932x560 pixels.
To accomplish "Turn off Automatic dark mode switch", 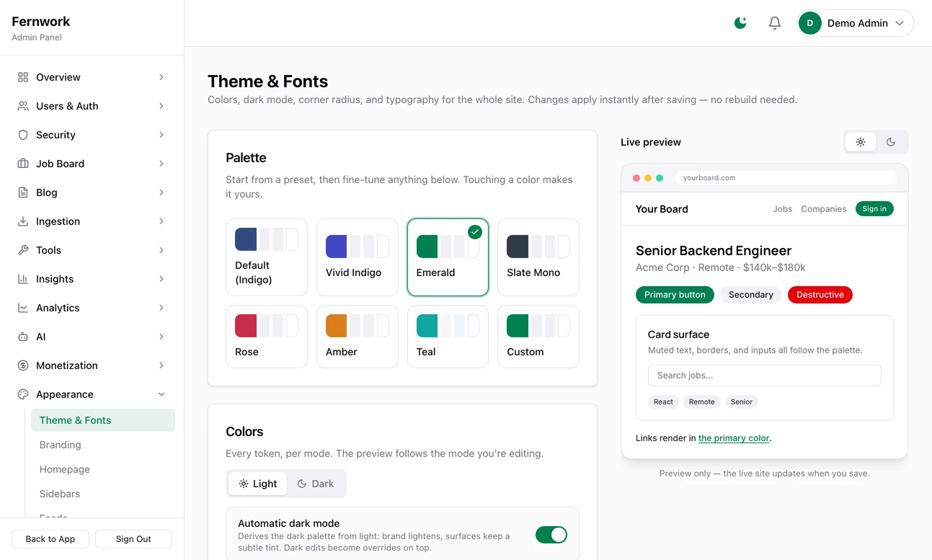I will (551, 535).
